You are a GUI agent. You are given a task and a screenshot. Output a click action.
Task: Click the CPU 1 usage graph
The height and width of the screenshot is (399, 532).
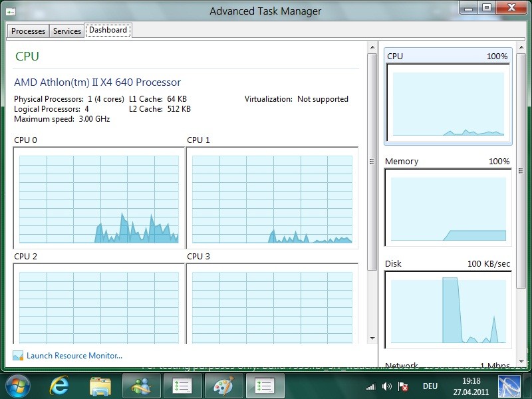click(x=272, y=198)
